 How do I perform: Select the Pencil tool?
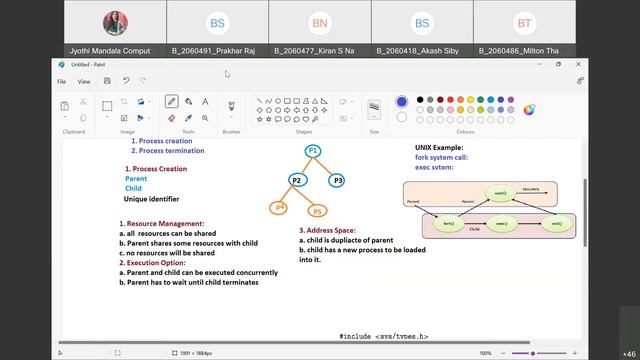coord(171,101)
